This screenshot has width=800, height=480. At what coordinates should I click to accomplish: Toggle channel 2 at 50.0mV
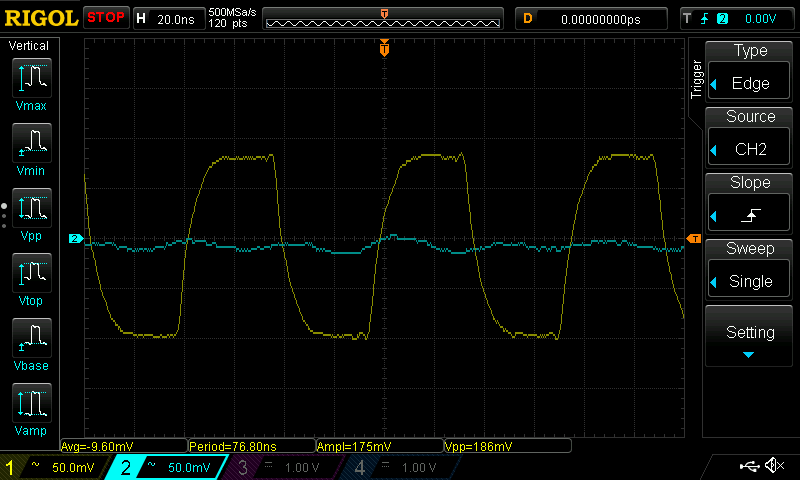tap(167, 467)
